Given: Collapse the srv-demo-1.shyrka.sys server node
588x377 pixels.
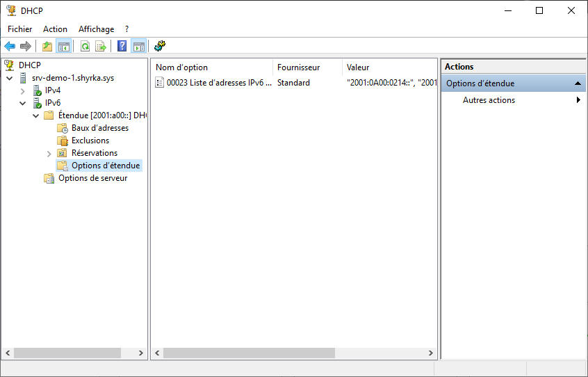Looking at the screenshot, I should click(x=10, y=78).
